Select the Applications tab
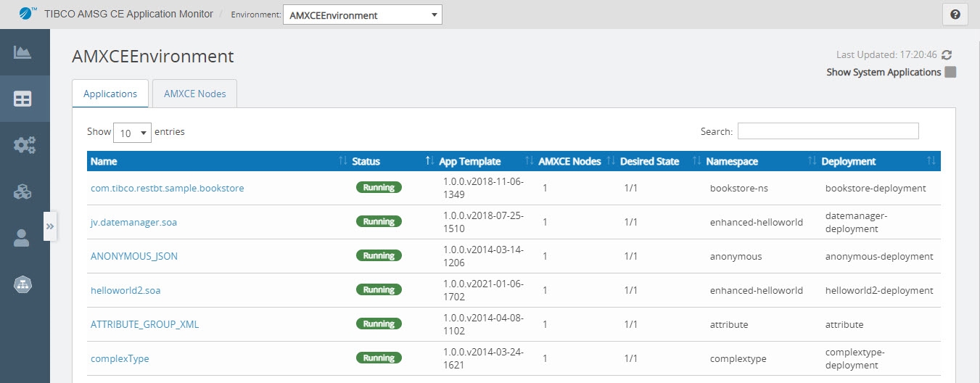 point(110,94)
